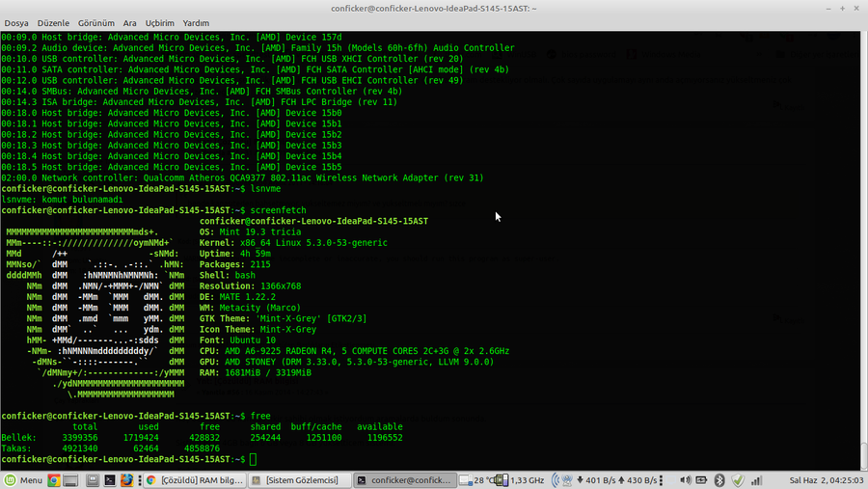Click the wireless network speed applet icon
This screenshot has width=868, height=489.
(563, 480)
